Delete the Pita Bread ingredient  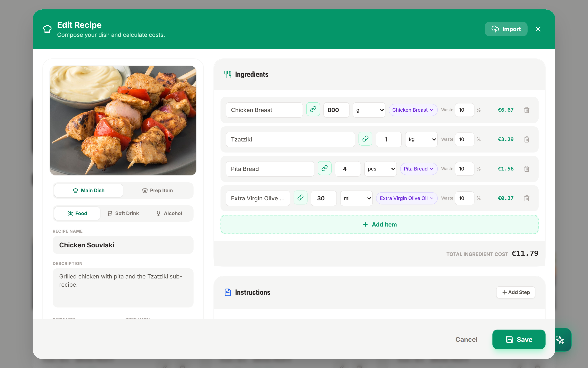[x=527, y=169]
